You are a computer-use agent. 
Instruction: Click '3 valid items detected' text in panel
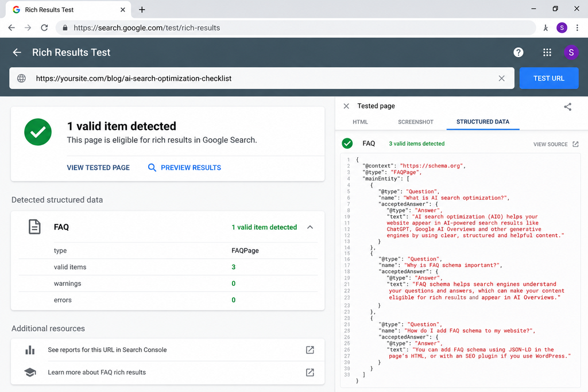click(417, 143)
